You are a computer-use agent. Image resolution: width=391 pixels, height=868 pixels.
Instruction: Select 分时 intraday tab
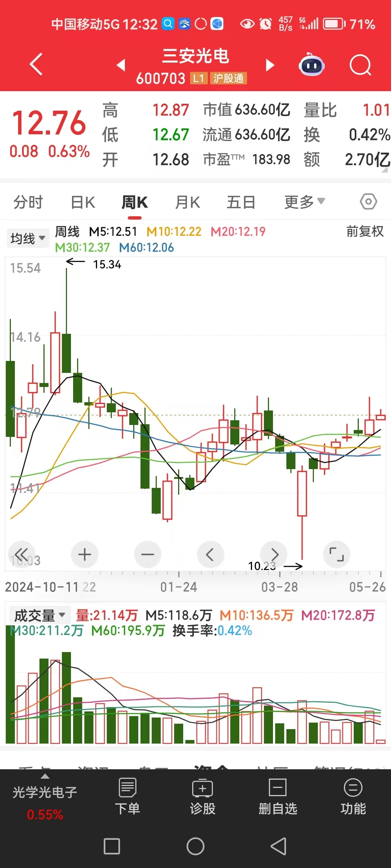pyautogui.click(x=28, y=202)
